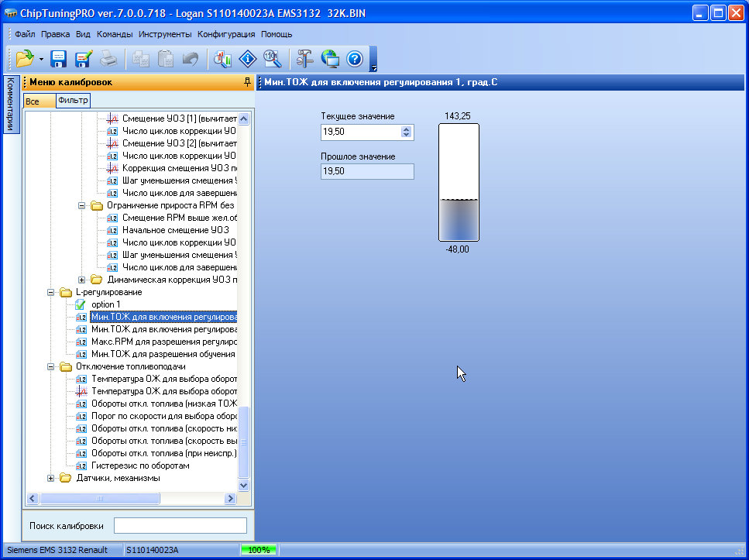Open the Комментарии side panel tab
The width and height of the screenshot is (749, 560).
11,104
